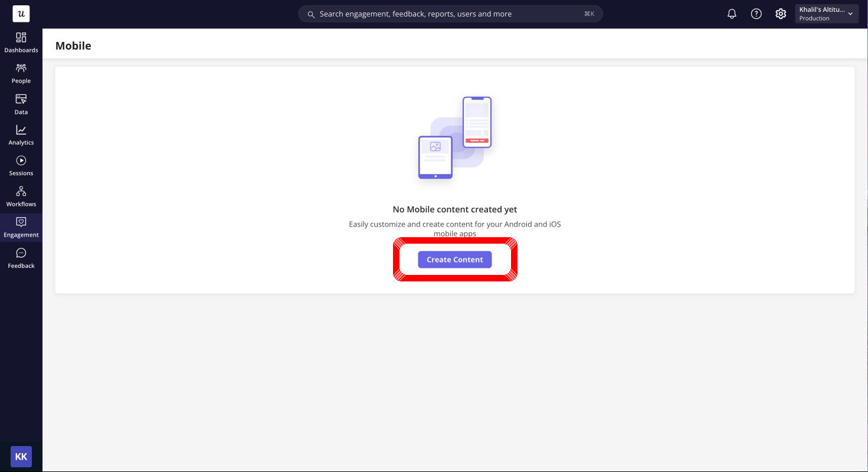Click the KK user avatar

tap(21, 457)
